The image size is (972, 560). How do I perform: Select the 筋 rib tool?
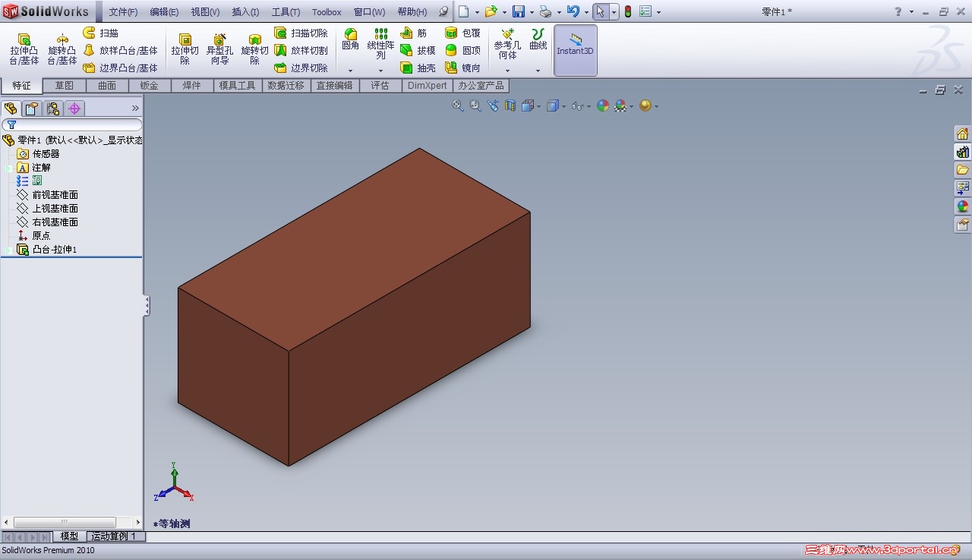click(414, 33)
